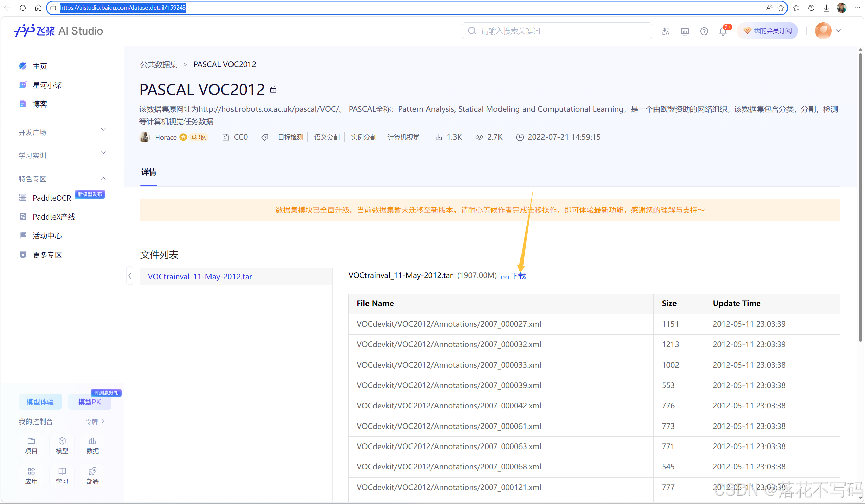Open PaddleOCR in the sidebar
This screenshot has height=504, width=865.
[51, 198]
